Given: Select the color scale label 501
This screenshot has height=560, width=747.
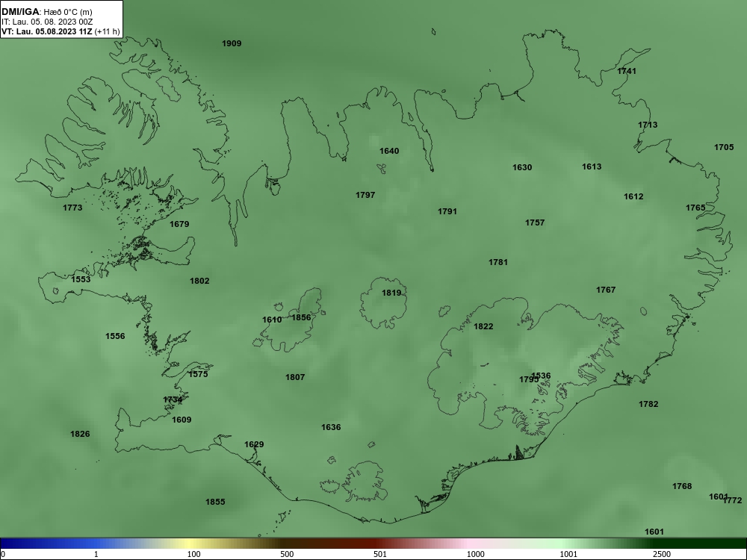Looking at the screenshot, I should tap(379, 554).
